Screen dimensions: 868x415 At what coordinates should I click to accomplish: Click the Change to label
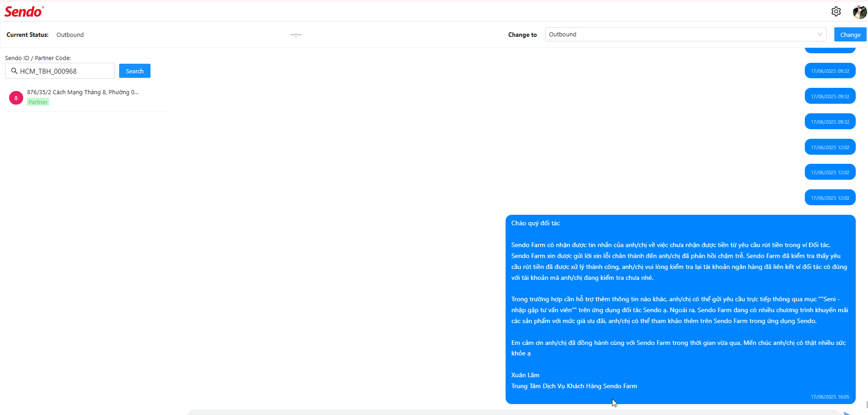[522, 35]
